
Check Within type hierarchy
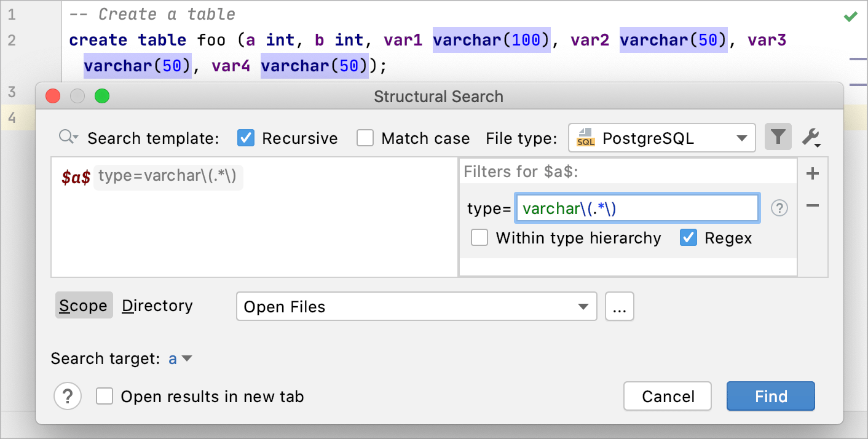tap(479, 237)
